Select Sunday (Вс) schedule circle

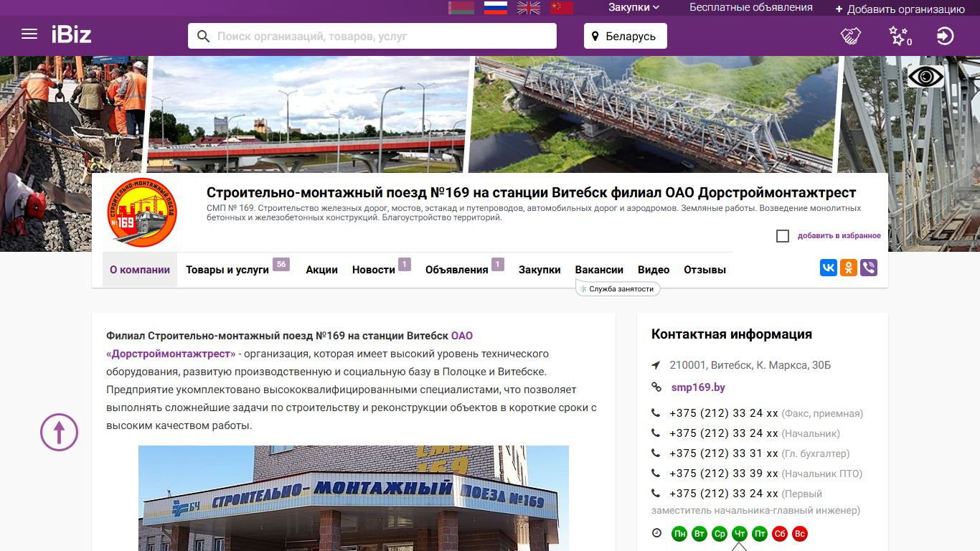click(x=800, y=534)
